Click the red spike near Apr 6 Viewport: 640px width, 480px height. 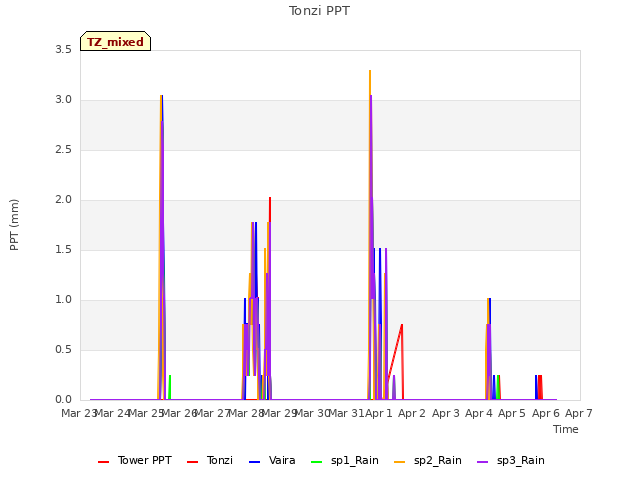tap(540, 387)
